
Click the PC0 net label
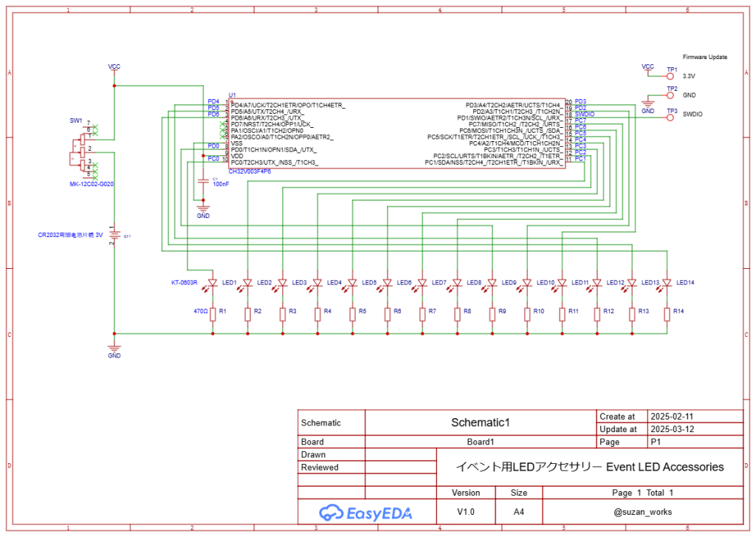[x=213, y=159]
